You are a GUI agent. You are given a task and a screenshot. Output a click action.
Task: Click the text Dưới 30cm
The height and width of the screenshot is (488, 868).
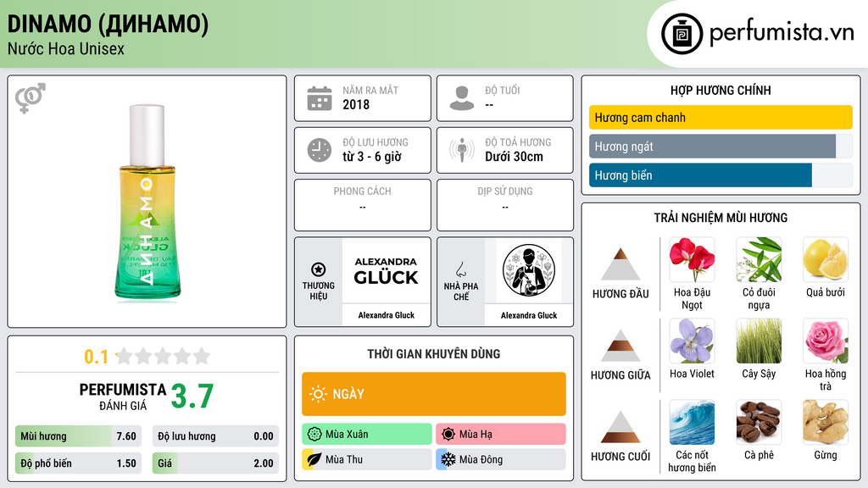click(515, 157)
